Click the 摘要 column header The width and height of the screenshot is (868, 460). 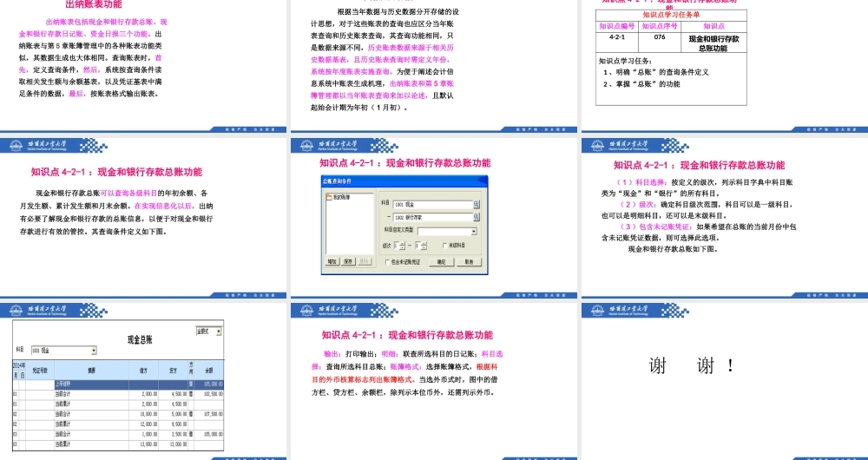pyautogui.click(x=91, y=371)
